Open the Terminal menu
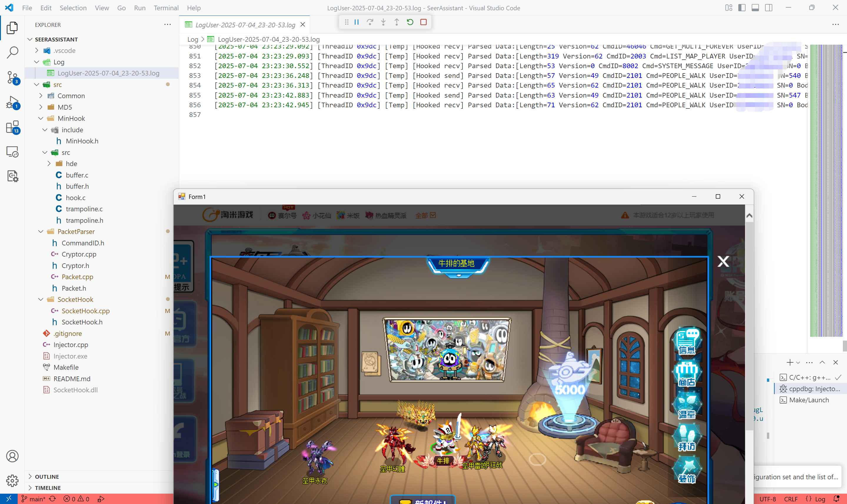Viewport: 847px width, 504px height. (x=166, y=8)
